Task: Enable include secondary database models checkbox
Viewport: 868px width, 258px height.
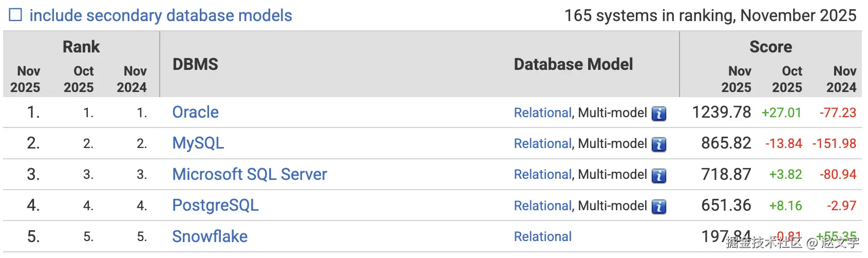Action: (16, 15)
